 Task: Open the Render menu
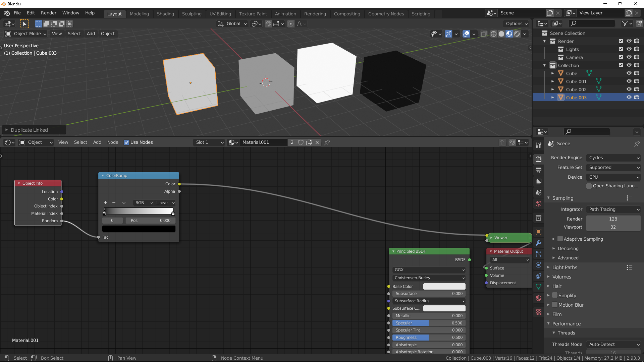(49, 13)
